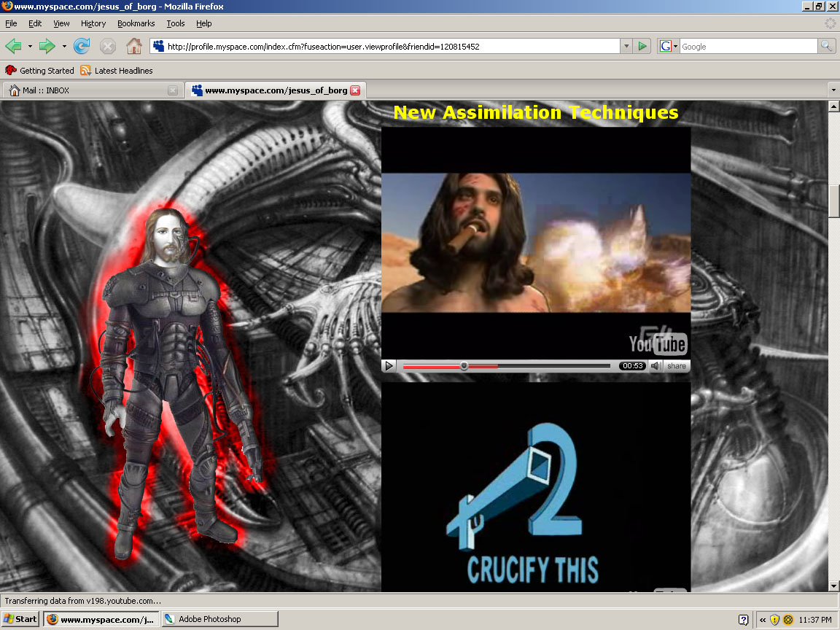Image resolution: width=840 pixels, height=630 pixels.
Task: Click the status bar transferring data message
Action: (x=83, y=601)
